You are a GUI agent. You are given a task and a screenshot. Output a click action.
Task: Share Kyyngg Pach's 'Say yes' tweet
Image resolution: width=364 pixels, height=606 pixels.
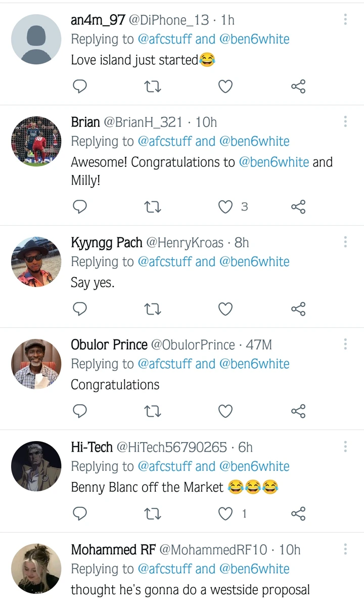pos(298,309)
